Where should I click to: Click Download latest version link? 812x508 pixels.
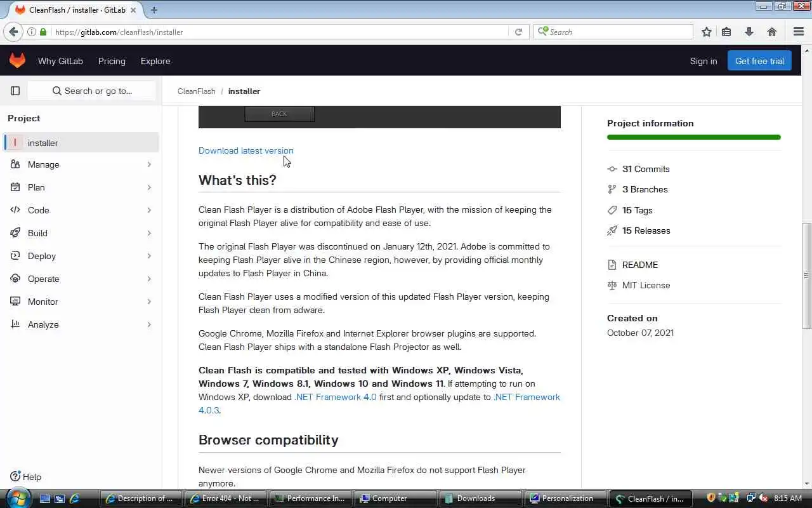(246, 150)
